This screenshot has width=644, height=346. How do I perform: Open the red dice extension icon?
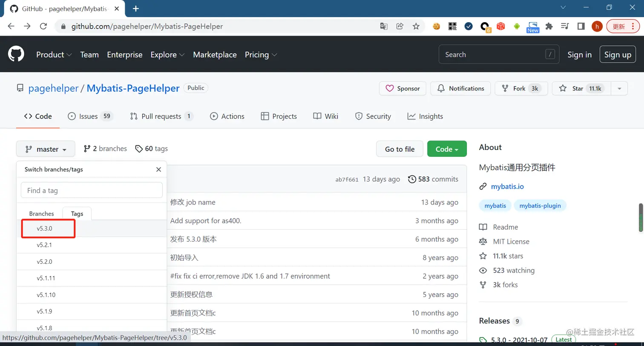pyautogui.click(x=501, y=26)
